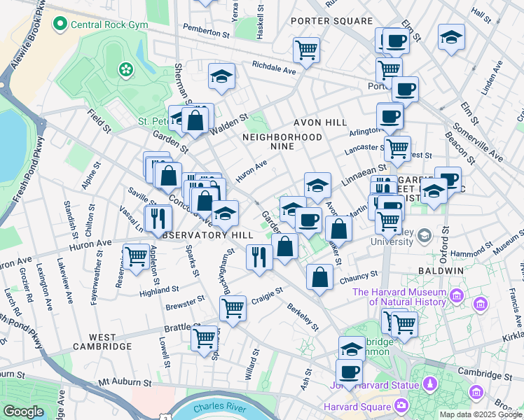
Task: Open the shopping bag marker near Saville St
Action: tap(169, 176)
